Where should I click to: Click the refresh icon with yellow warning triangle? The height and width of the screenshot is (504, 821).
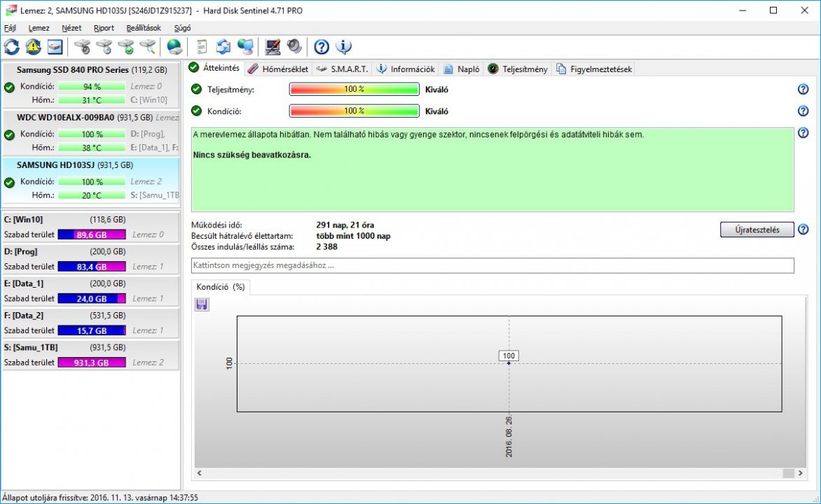tap(33, 47)
